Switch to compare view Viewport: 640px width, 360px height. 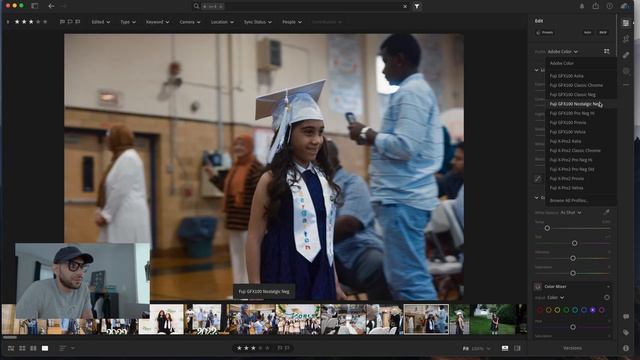tap(33, 348)
